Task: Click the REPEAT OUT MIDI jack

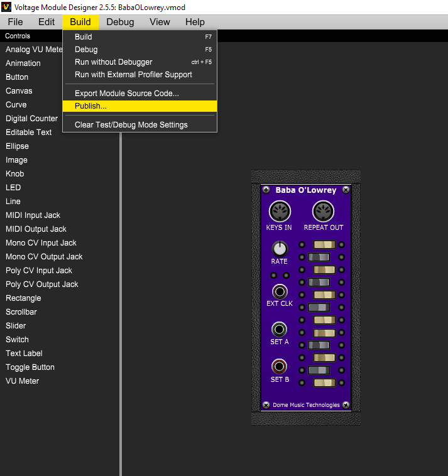Action: (x=323, y=211)
